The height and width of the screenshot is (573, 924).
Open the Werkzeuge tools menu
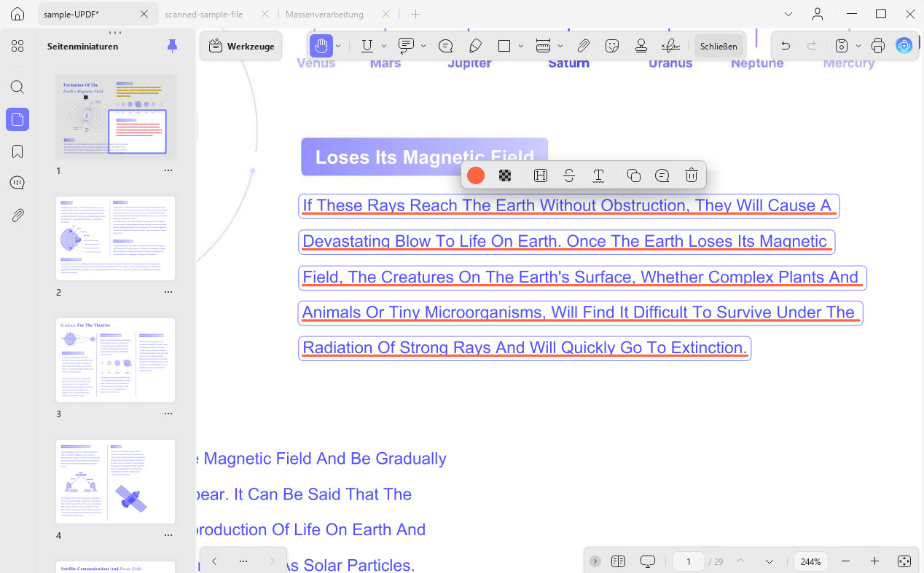pyautogui.click(x=241, y=46)
